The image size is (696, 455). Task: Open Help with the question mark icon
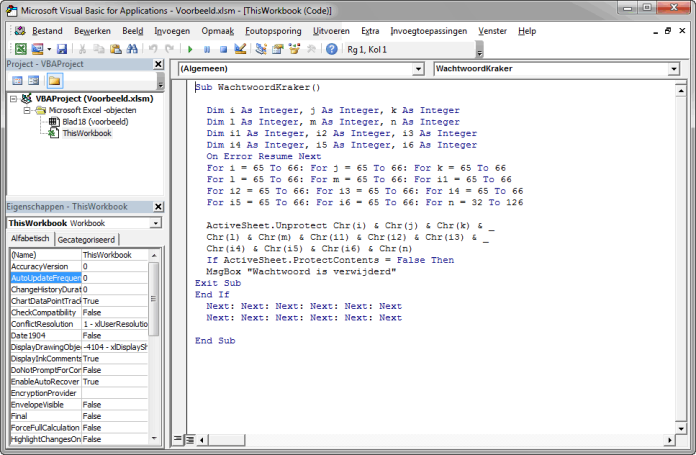[332, 49]
